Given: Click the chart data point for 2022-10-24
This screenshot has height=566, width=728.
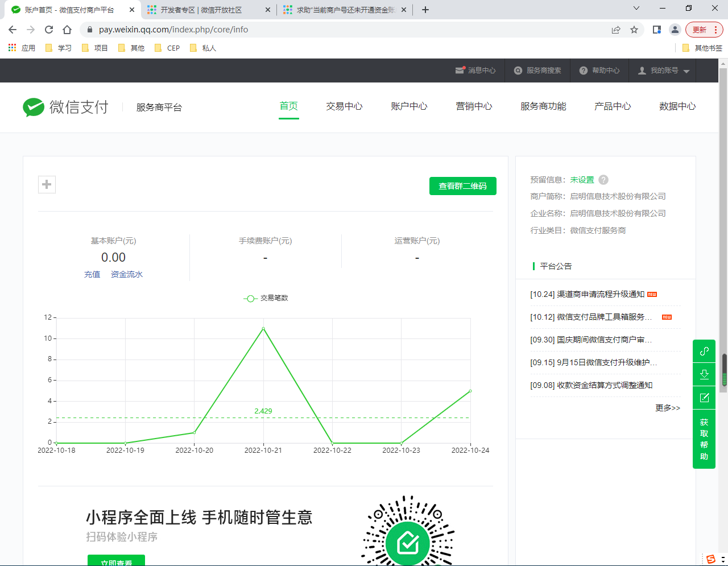Looking at the screenshot, I should click(470, 391).
